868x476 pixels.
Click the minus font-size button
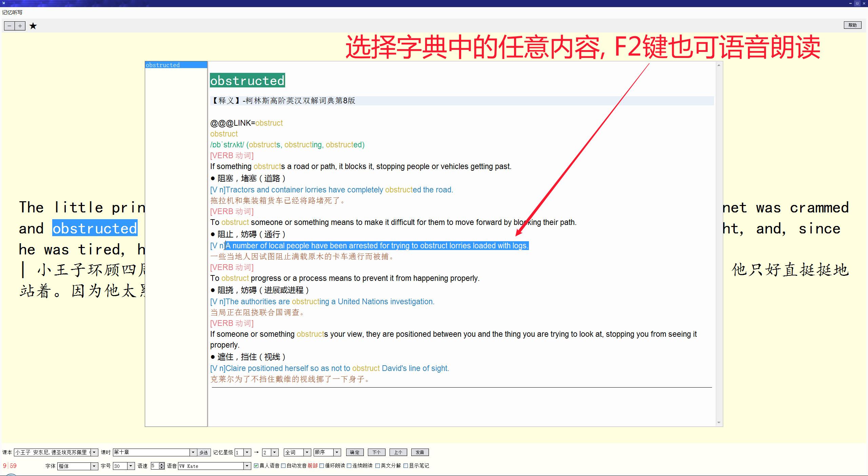9,26
